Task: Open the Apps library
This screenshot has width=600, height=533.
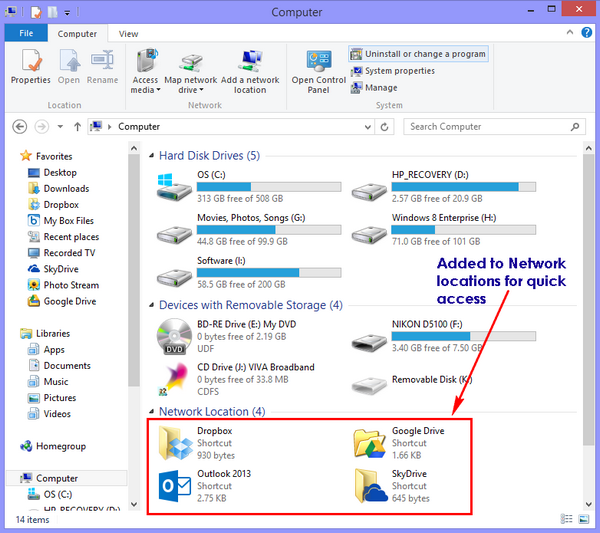Action: (x=46, y=349)
